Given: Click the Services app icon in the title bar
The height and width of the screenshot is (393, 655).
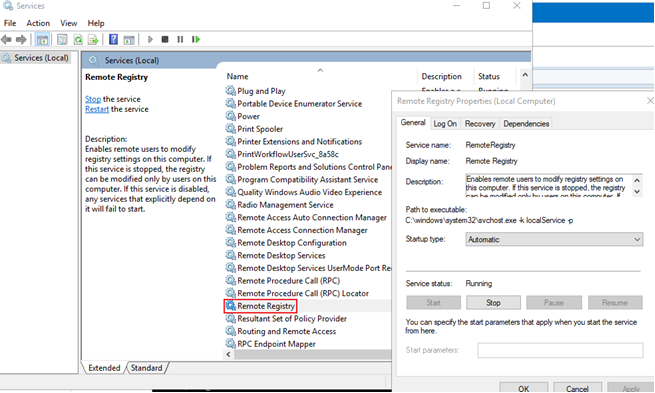Looking at the screenshot, I should pyautogui.click(x=8, y=5).
